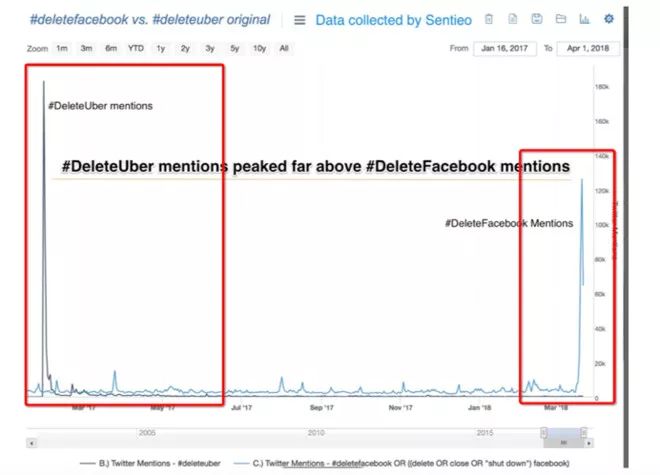The width and height of the screenshot is (660, 475).
Task: Click the From date field
Action: (x=504, y=48)
